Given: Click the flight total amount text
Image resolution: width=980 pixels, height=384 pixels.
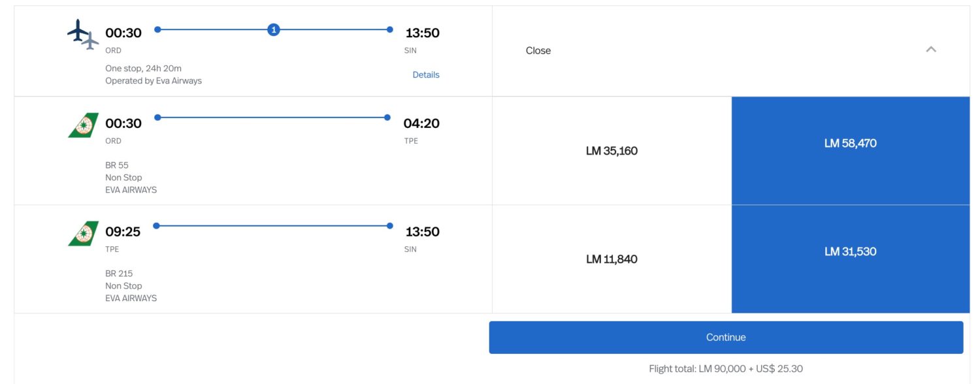Looking at the screenshot, I should (x=725, y=368).
